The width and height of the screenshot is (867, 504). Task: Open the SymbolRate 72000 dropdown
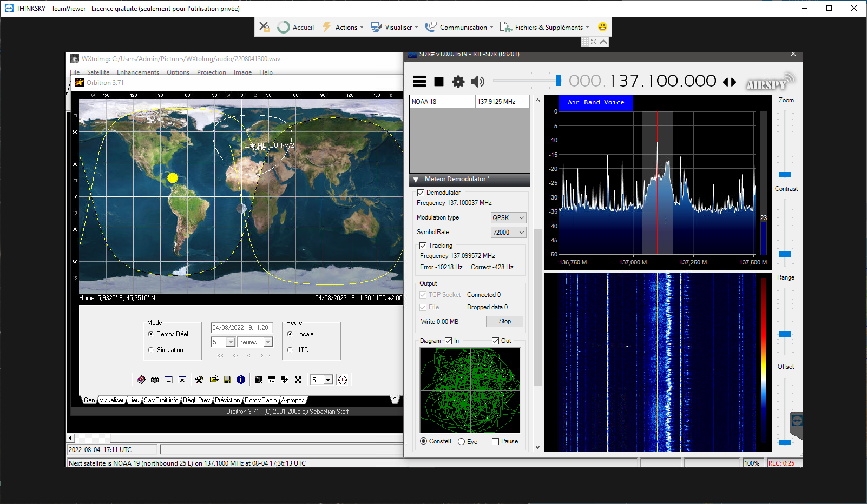click(509, 233)
